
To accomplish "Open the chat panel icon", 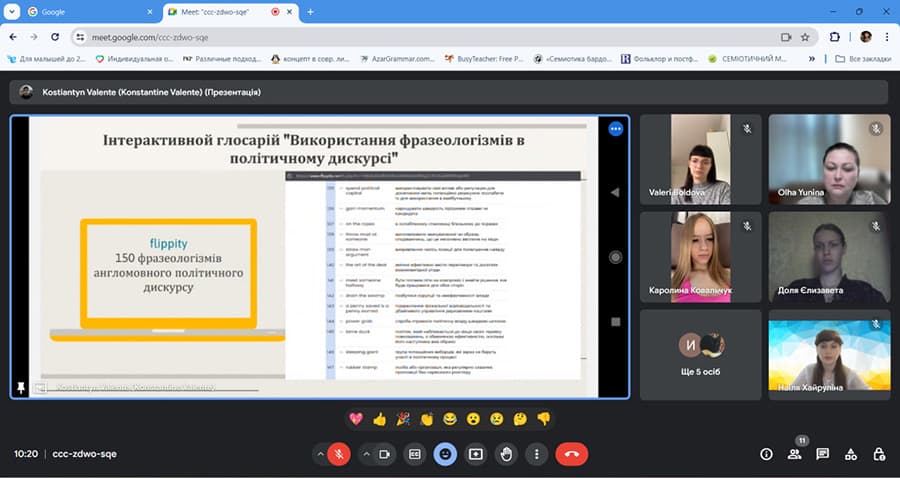I will [822, 453].
